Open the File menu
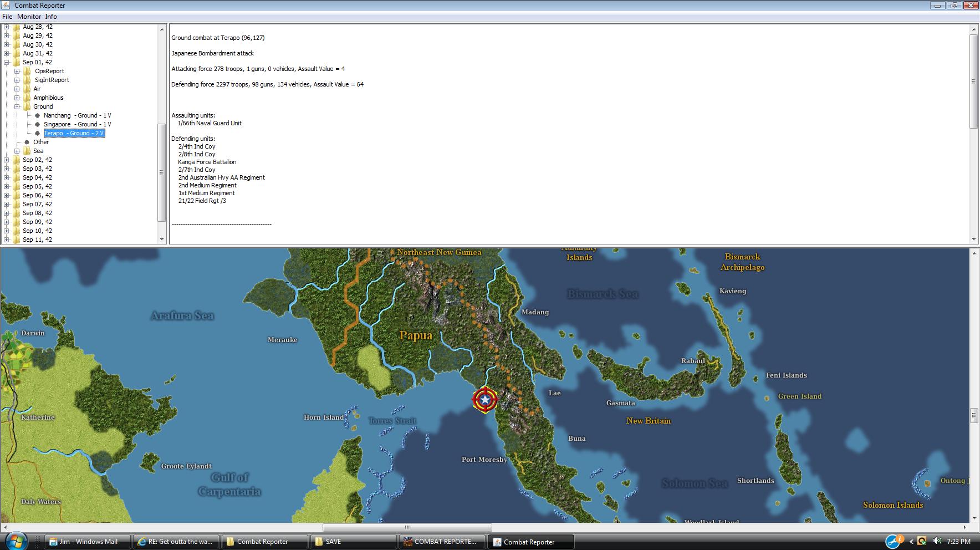The height and width of the screenshot is (550, 980). (7, 17)
